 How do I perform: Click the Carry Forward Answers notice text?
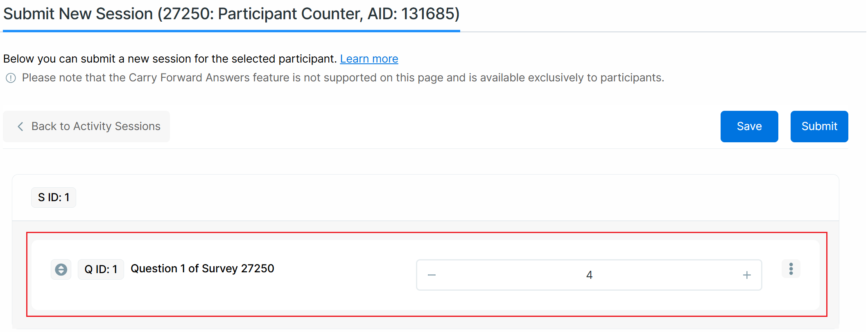(343, 78)
